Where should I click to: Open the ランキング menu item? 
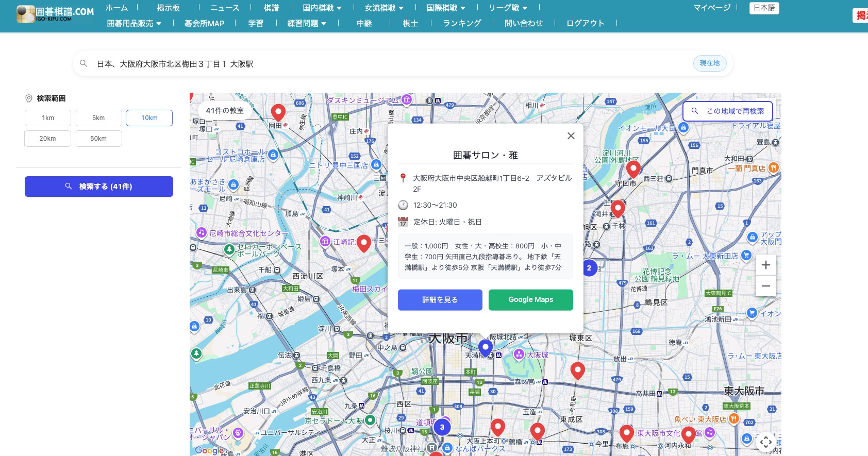[462, 23]
